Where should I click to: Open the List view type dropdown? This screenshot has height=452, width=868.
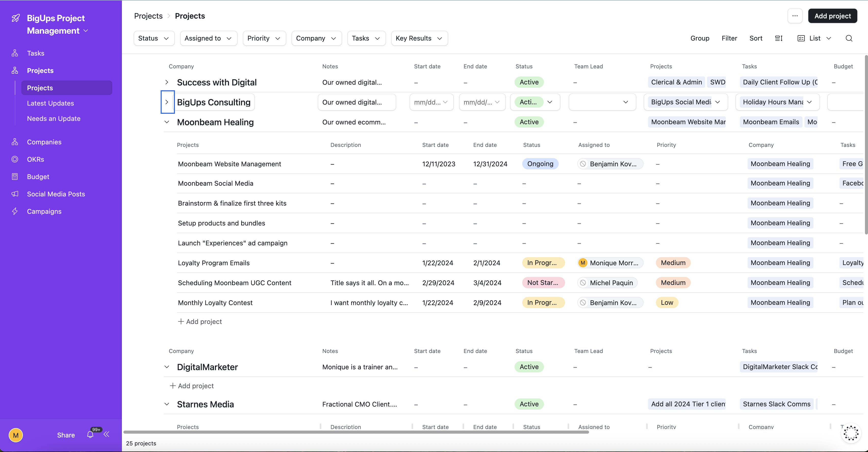815,39
